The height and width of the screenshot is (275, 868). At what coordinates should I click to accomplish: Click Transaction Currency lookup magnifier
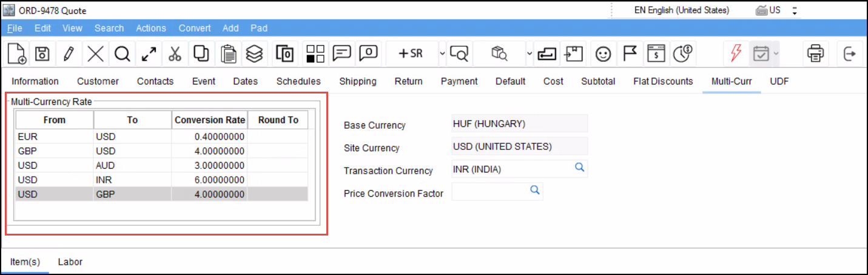(579, 168)
